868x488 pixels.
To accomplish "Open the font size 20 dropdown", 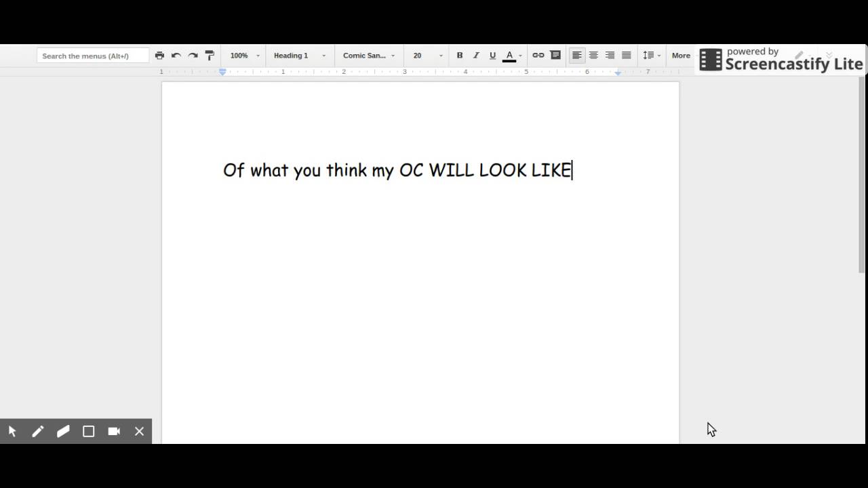I will click(x=427, y=56).
